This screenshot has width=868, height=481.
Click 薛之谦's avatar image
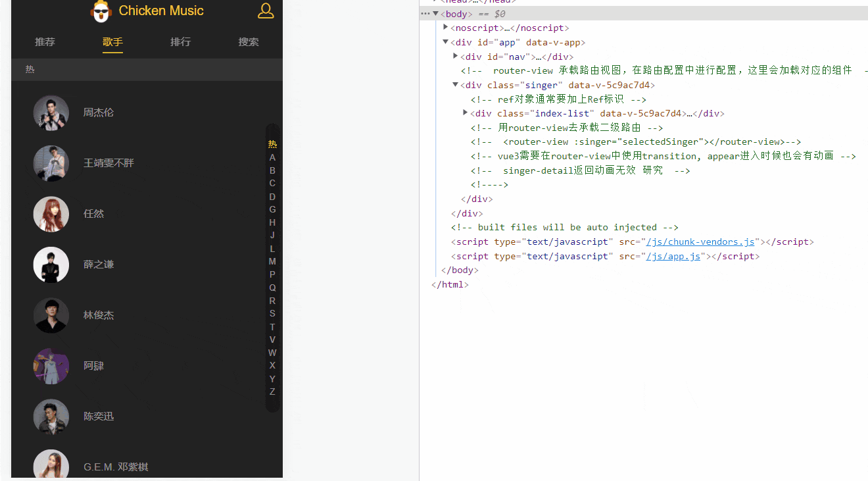[x=51, y=265]
